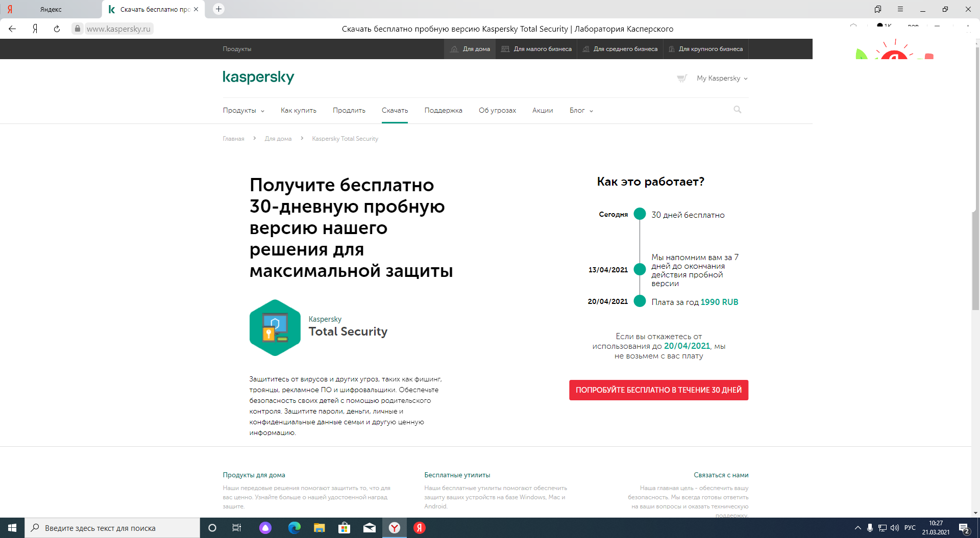Open the volume tray icon
The image size is (980, 538).
coord(895,528)
